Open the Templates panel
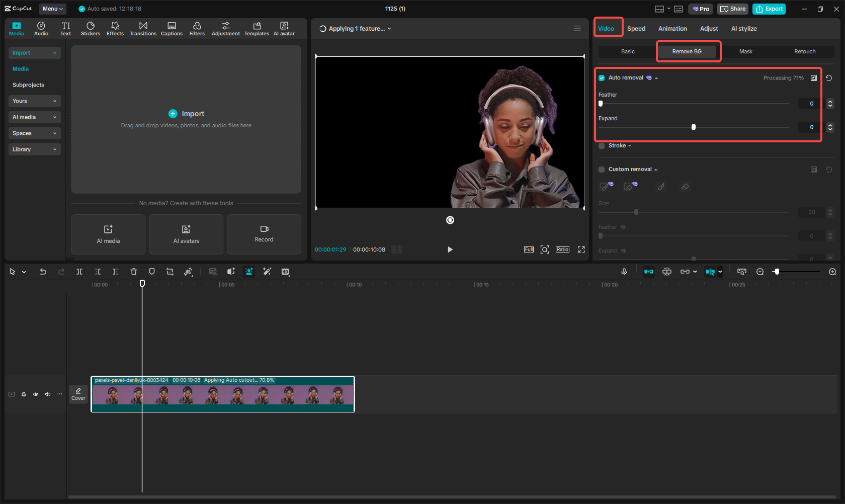The height and width of the screenshot is (504, 845). pyautogui.click(x=257, y=28)
